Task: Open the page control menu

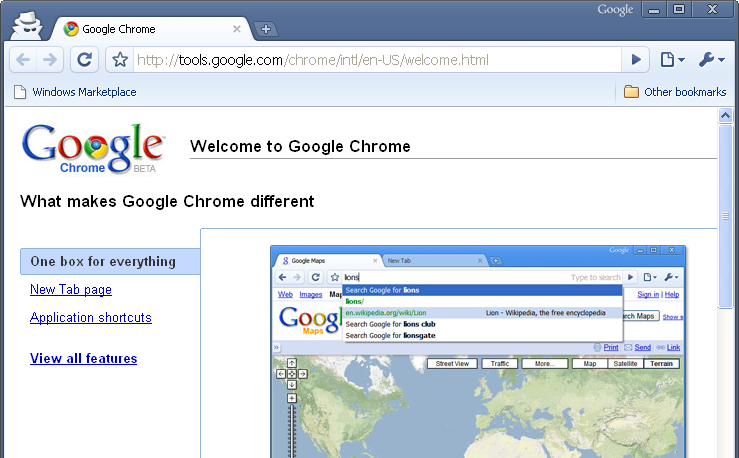Action: coord(673,60)
